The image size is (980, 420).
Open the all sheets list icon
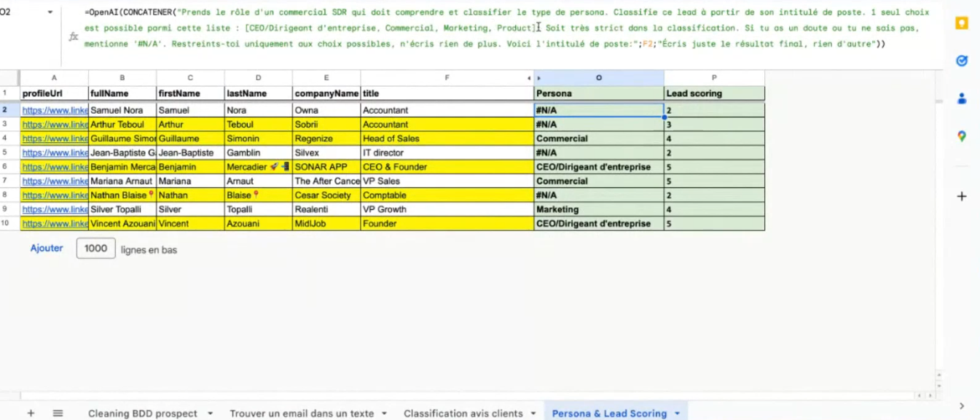pyautogui.click(x=58, y=413)
